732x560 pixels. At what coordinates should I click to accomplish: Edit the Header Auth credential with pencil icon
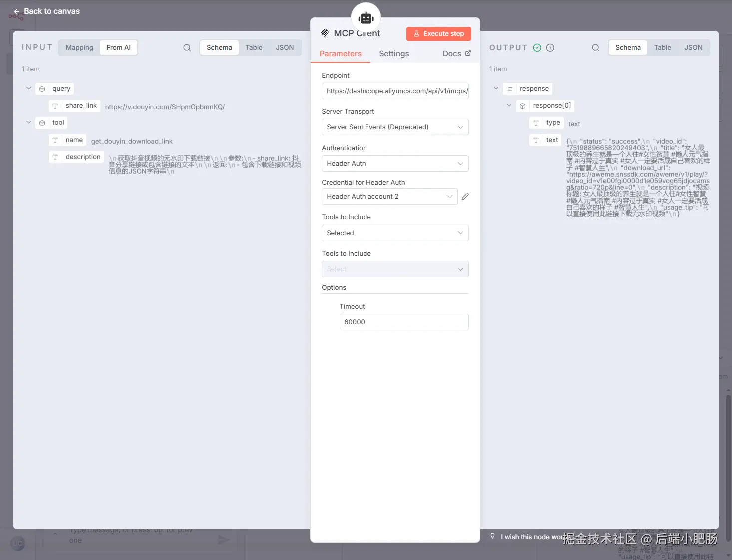point(465,197)
